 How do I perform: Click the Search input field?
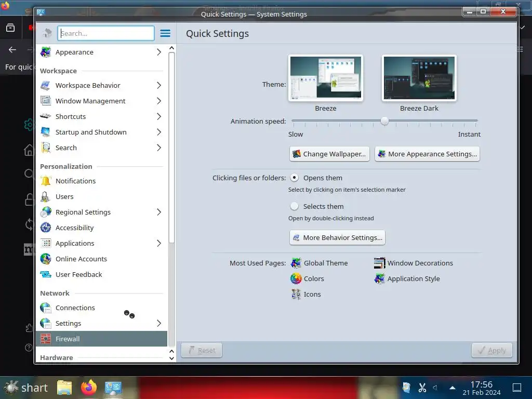(x=106, y=33)
